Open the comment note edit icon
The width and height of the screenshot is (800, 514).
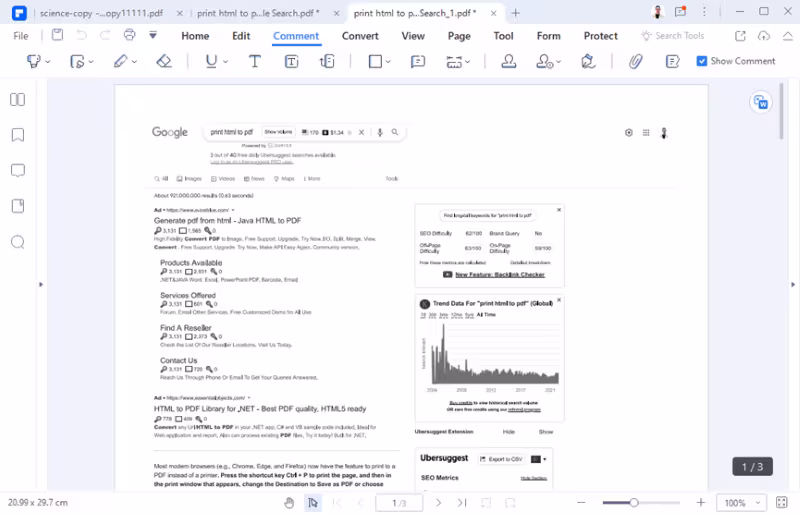[x=672, y=61]
